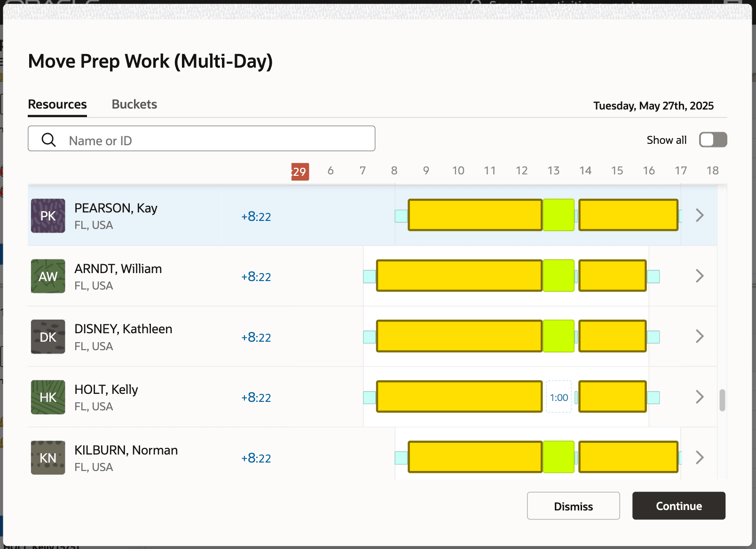
Task: Click the lime green segment on Pearson's timeline
Action: (x=559, y=215)
